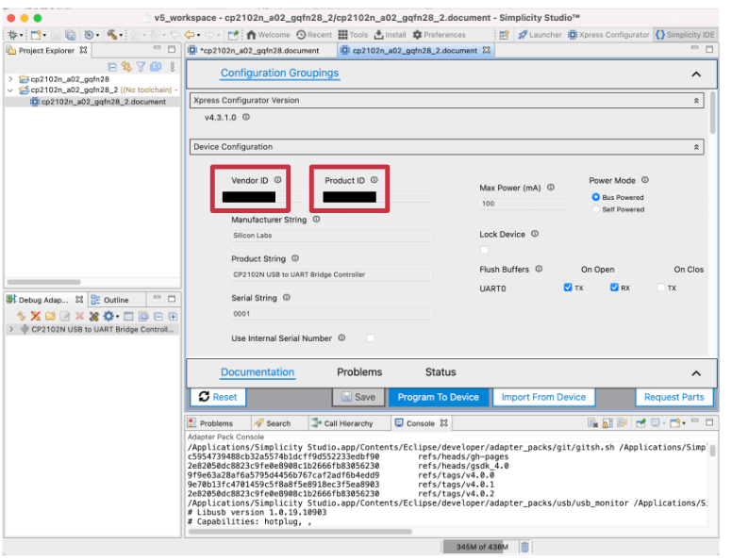Switch to the Xpress Configurator perspective
This screenshot has width=732, height=560.
[x=608, y=35]
